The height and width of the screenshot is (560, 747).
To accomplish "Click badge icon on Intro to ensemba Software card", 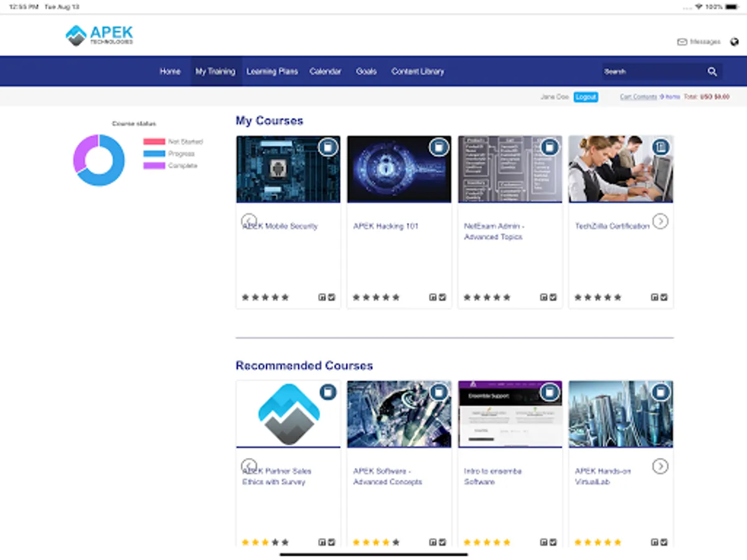I will (x=549, y=392).
